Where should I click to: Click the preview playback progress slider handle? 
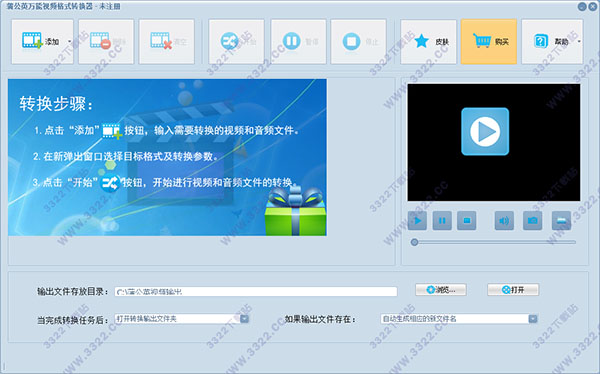click(414, 242)
